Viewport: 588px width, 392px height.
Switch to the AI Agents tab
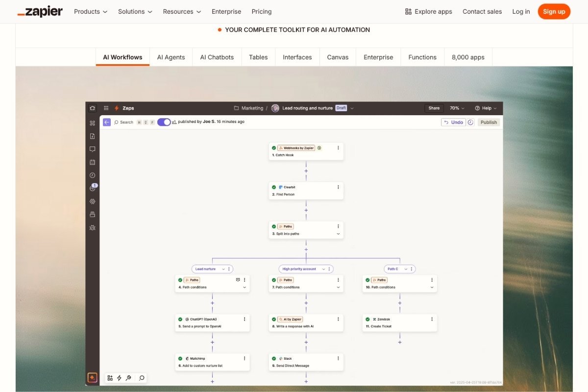pyautogui.click(x=171, y=57)
